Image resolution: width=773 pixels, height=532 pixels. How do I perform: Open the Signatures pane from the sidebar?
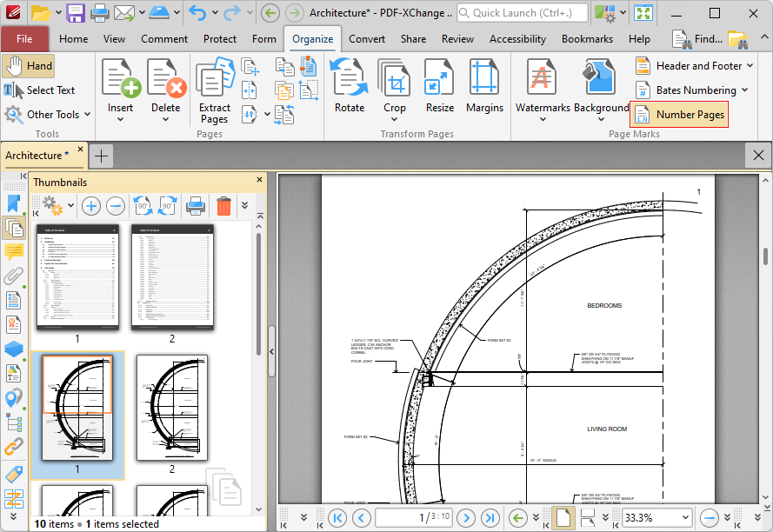[13, 324]
